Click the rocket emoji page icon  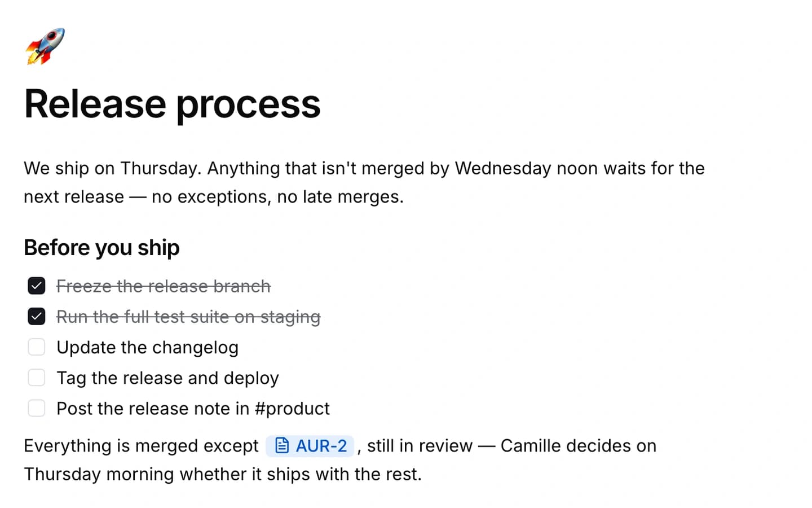[45, 46]
